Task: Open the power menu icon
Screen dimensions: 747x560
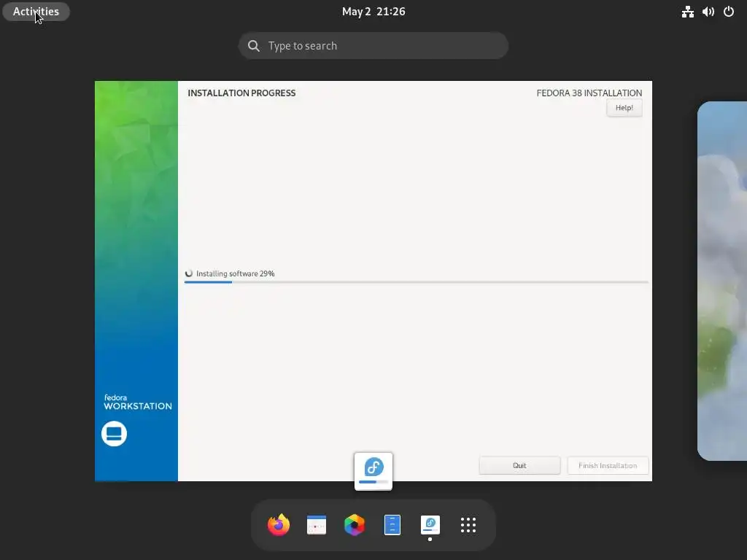Action: 729,12
